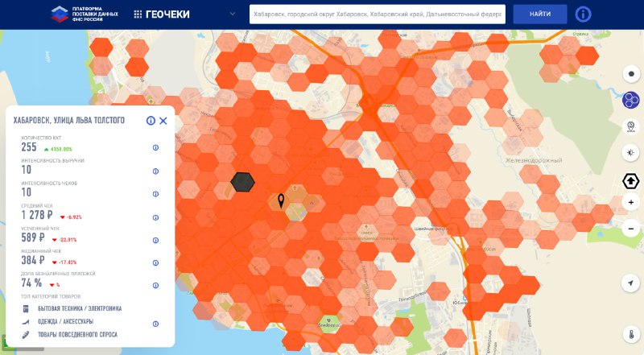Screen dimensions: 644x355
Task: Open the map pin location tool
Action: tap(631, 126)
